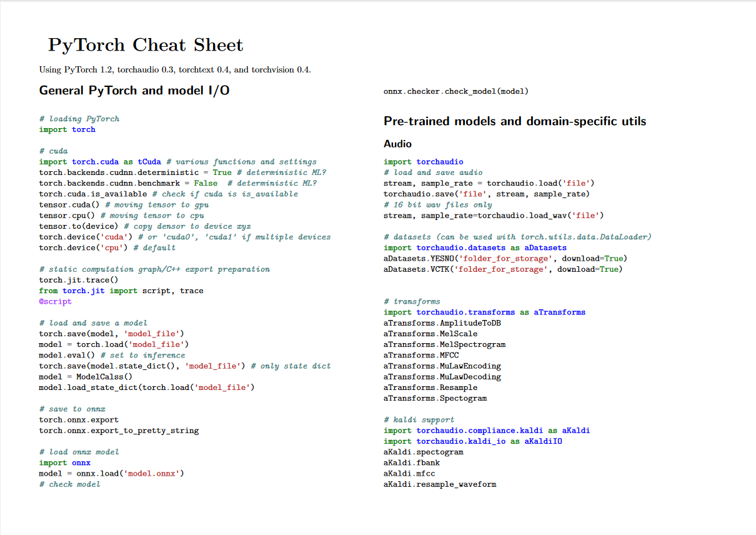Click the "torch.onnx.export_to_pretty_string" line

click(x=119, y=431)
